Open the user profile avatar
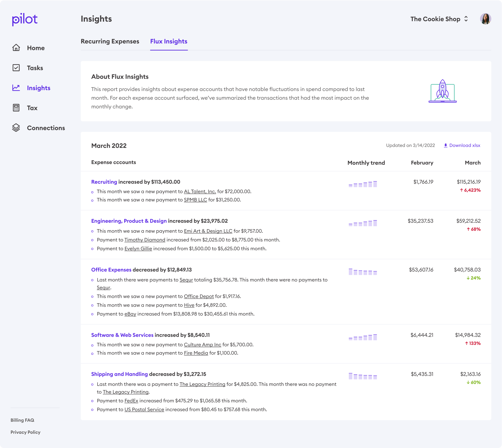The height and width of the screenshot is (448, 502). [x=486, y=19]
